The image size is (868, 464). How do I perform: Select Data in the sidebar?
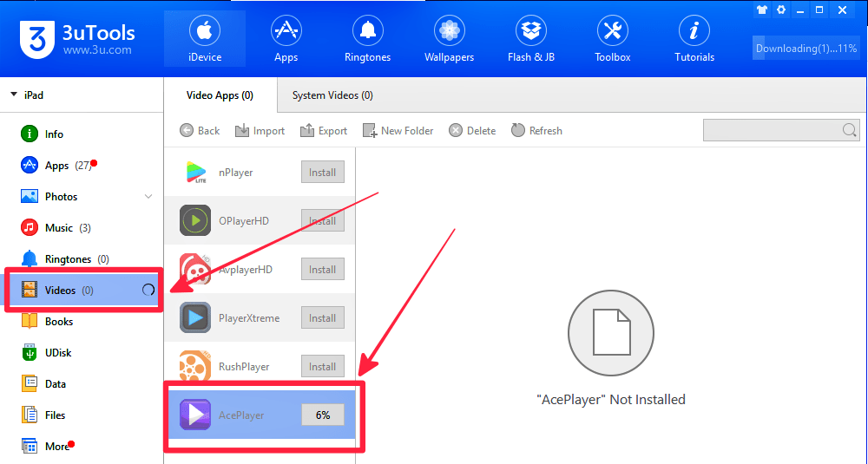click(x=80, y=384)
